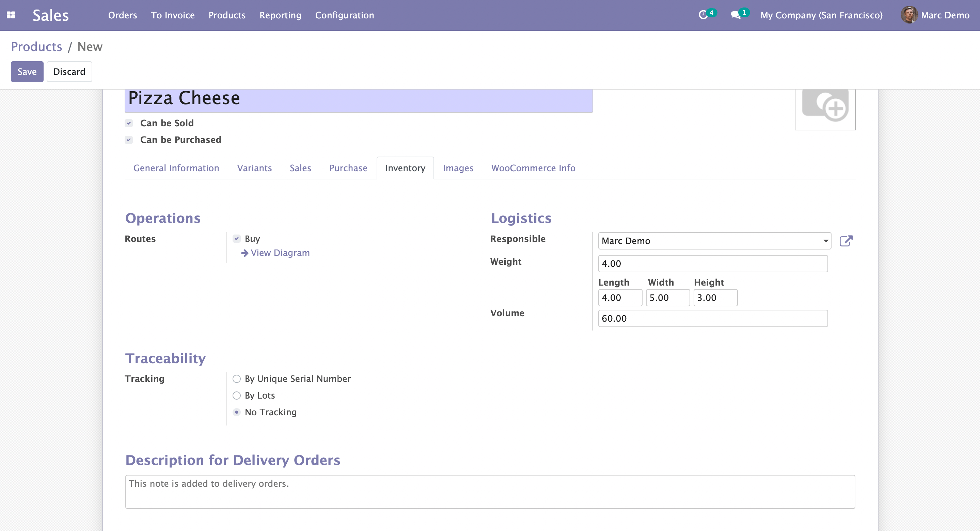This screenshot has width=980, height=531.
Task: Uncheck the Buy route checkbox
Action: pos(237,239)
